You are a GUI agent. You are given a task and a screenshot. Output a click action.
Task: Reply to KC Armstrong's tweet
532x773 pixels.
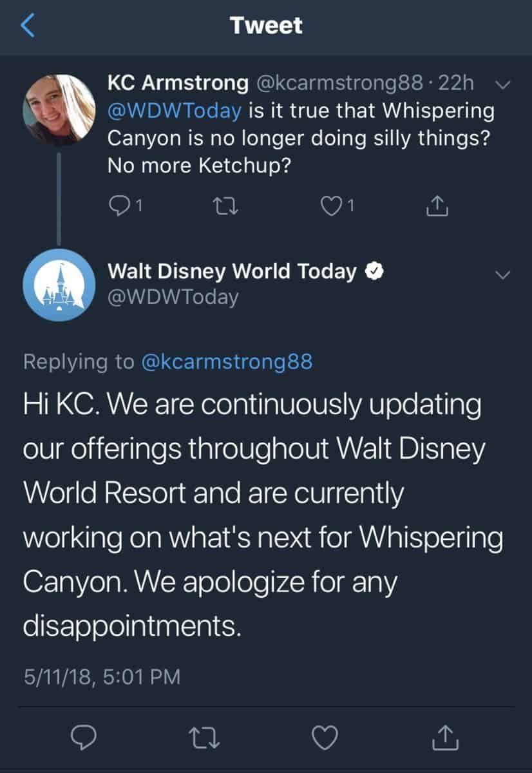[x=120, y=205]
